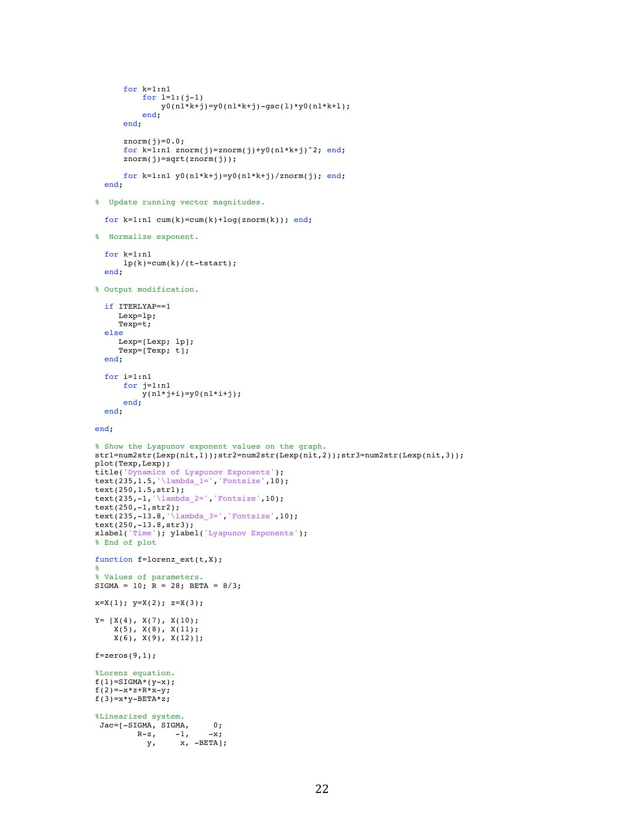Click the line 'plot(Texp,Lexp);'

[133, 464]
